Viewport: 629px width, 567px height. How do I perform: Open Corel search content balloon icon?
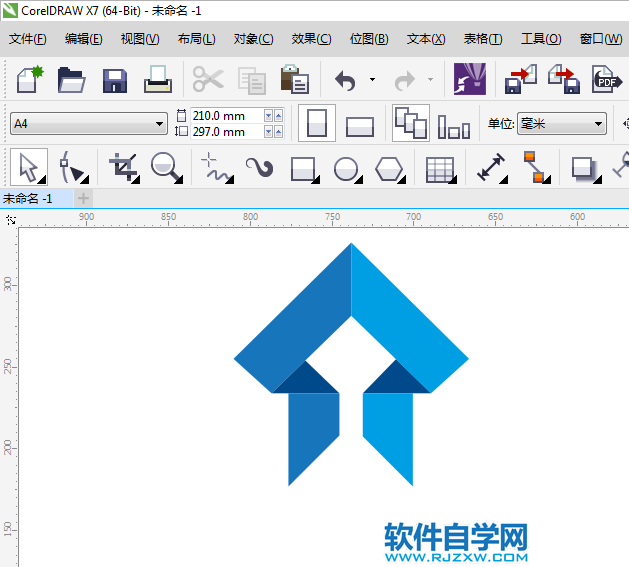[470, 79]
